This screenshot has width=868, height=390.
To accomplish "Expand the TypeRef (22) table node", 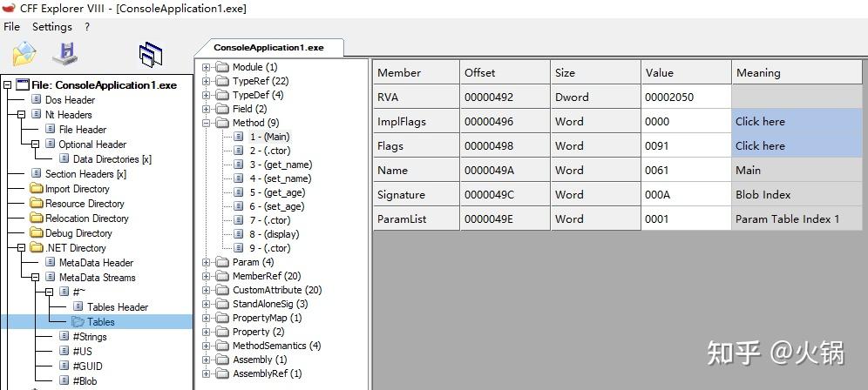I will pos(207,81).
